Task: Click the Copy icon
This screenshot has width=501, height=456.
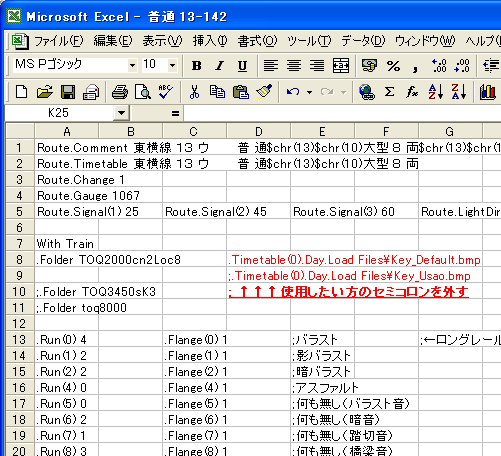Action: pyautogui.click(x=217, y=92)
